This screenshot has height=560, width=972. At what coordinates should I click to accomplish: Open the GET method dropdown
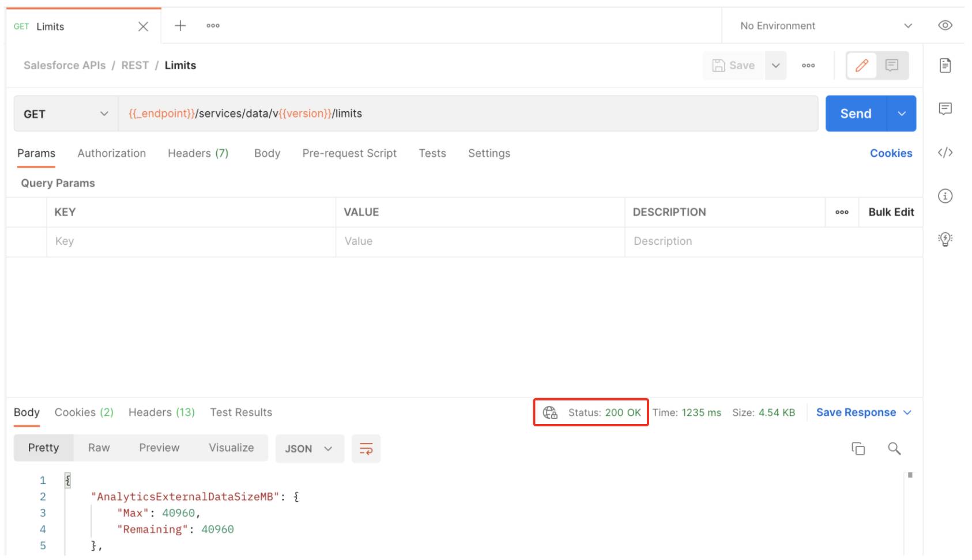coord(66,114)
